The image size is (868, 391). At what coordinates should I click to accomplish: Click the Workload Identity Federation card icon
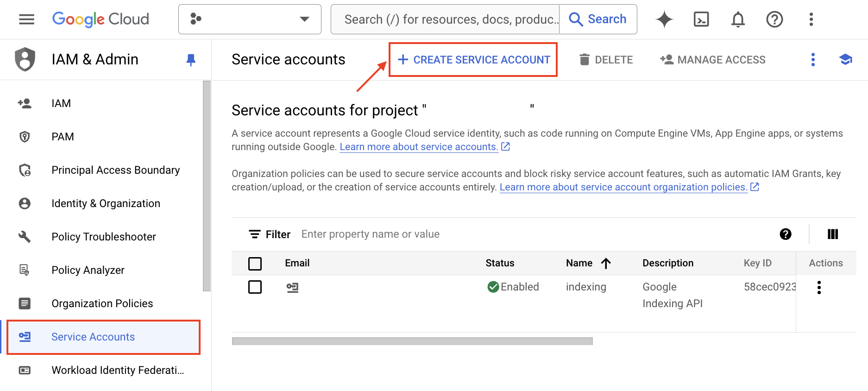pyautogui.click(x=25, y=370)
